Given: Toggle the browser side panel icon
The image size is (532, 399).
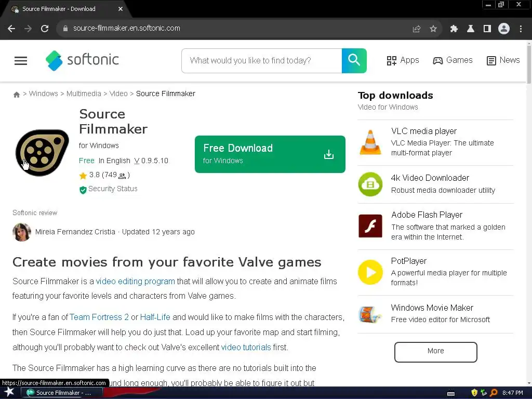Looking at the screenshot, I should coord(487,29).
